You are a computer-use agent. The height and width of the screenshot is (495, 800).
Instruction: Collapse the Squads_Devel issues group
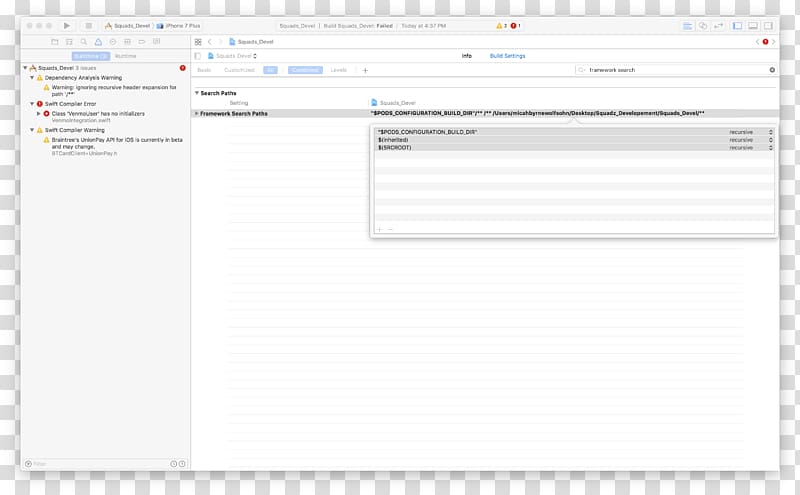25,68
